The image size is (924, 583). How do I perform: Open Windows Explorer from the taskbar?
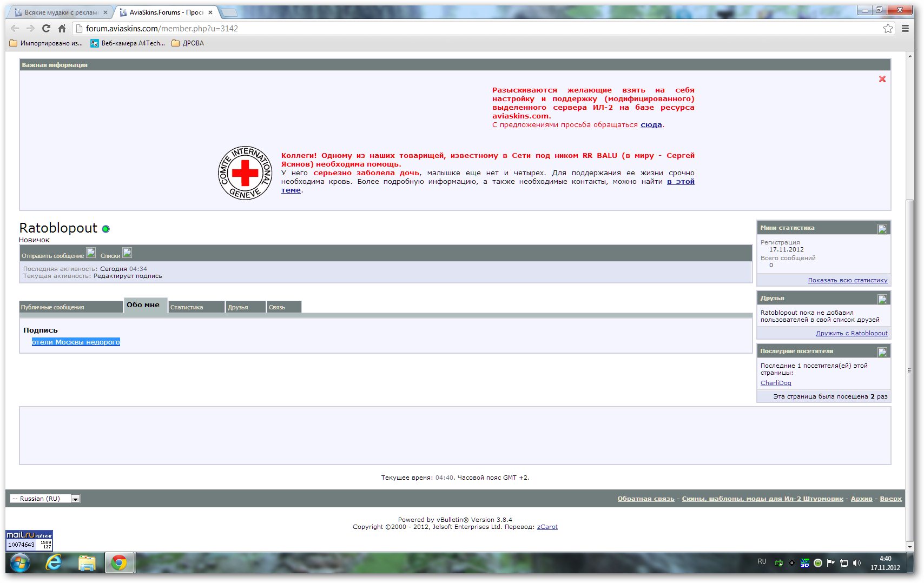tap(87, 563)
